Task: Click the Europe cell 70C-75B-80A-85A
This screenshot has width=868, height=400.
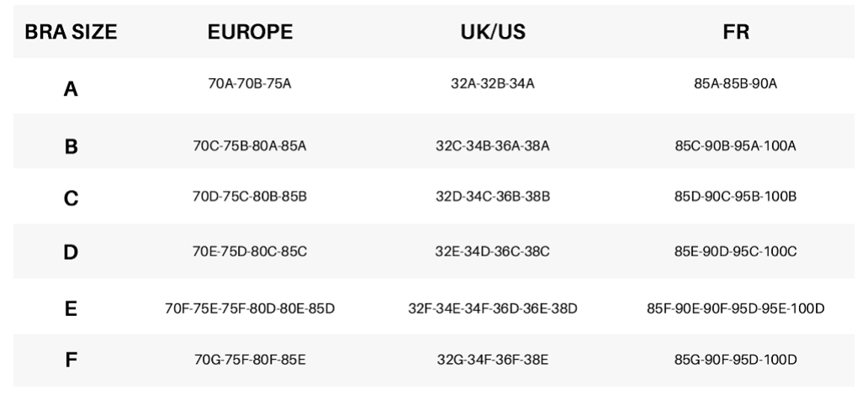Action: coord(250,146)
